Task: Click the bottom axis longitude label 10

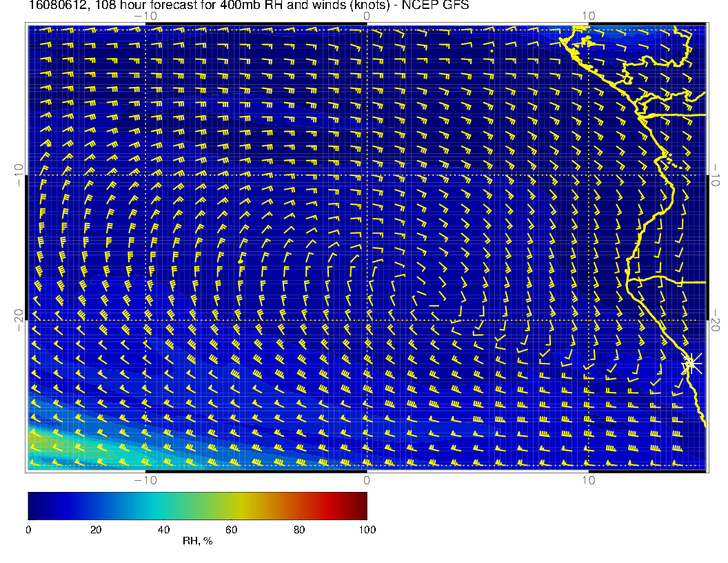Action: coord(588,480)
